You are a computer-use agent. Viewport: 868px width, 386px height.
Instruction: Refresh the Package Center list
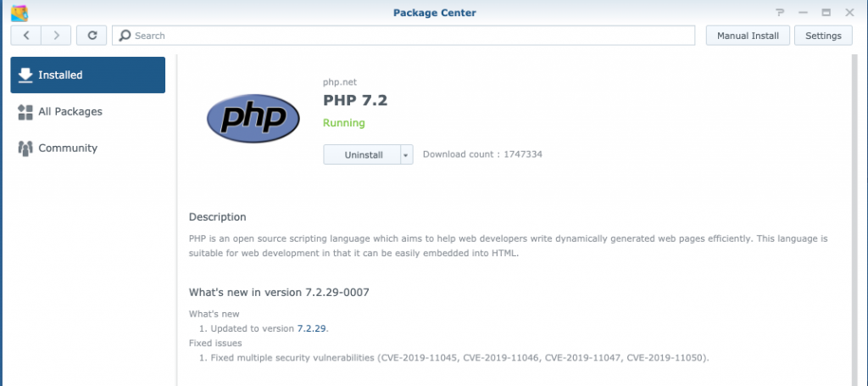pos(92,36)
